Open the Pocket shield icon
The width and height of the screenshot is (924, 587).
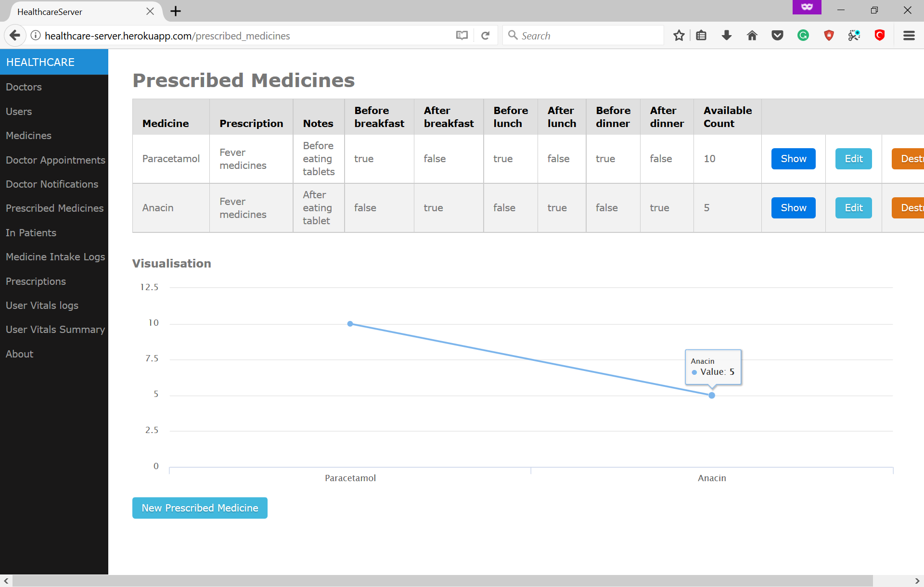(777, 36)
